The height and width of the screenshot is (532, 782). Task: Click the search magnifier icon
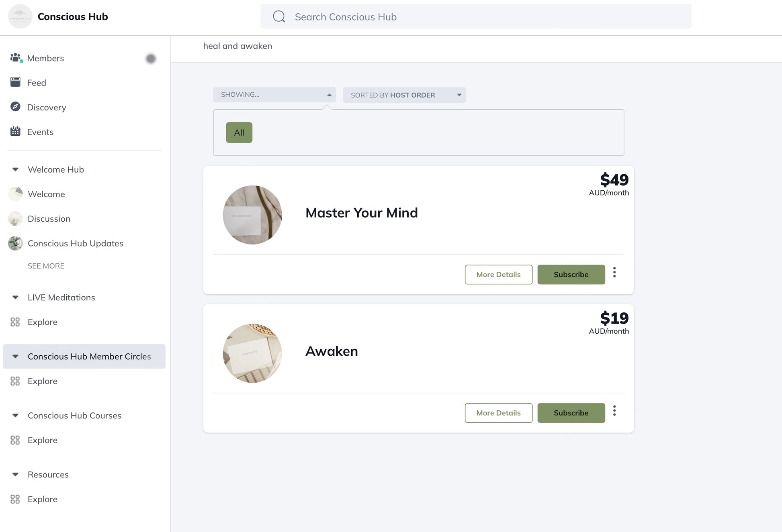tap(279, 17)
